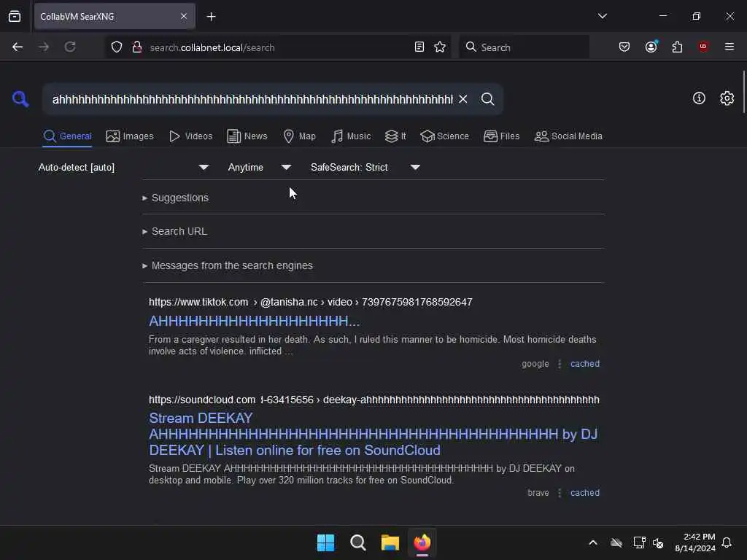Click inside the SearXNG query field
747x560 pixels.
(x=252, y=99)
